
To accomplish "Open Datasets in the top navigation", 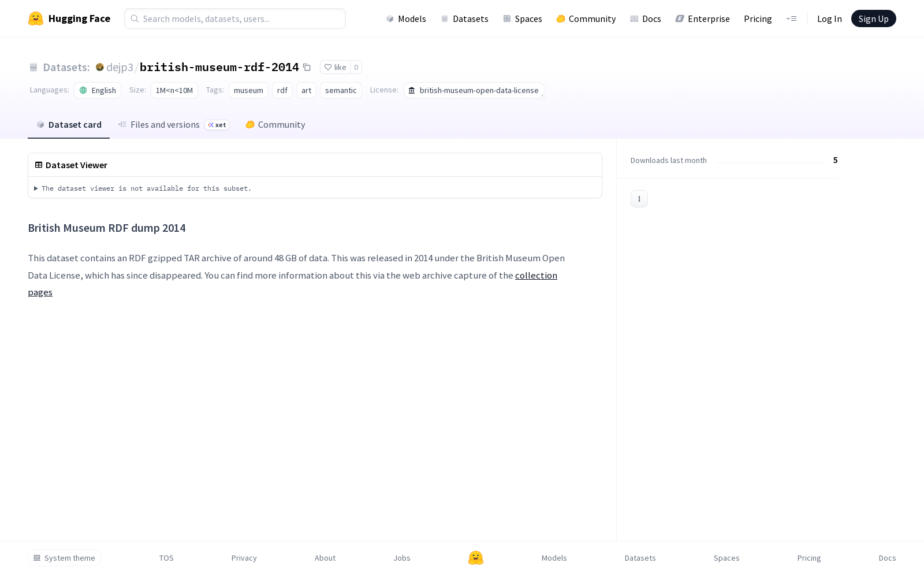I will click(464, 18).
